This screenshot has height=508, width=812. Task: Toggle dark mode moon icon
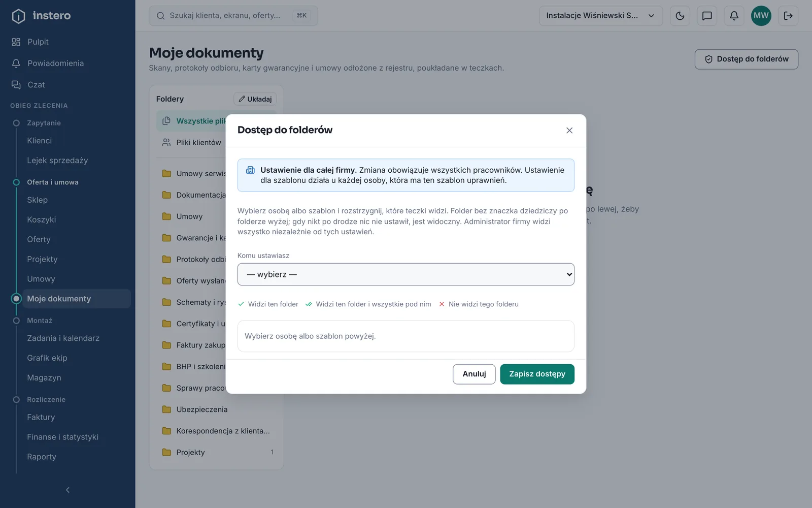680,16
